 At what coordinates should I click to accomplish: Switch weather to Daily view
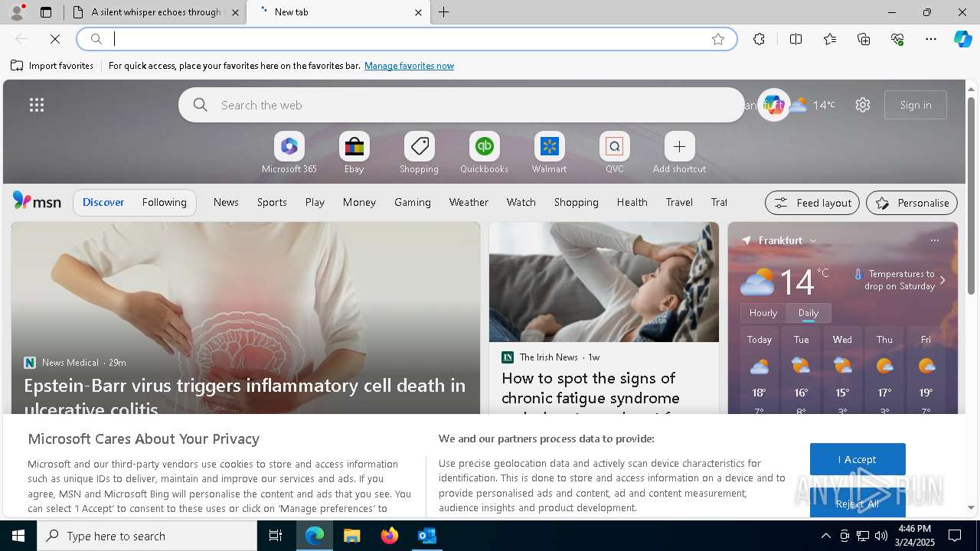(x=808, y=313)
